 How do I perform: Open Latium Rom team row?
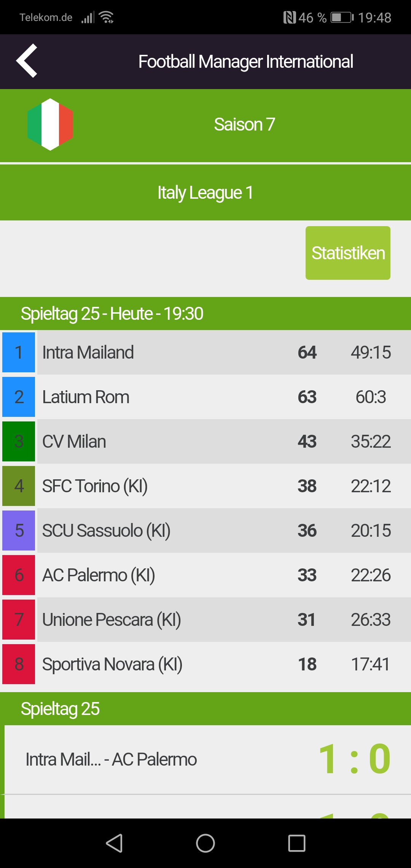205,397
